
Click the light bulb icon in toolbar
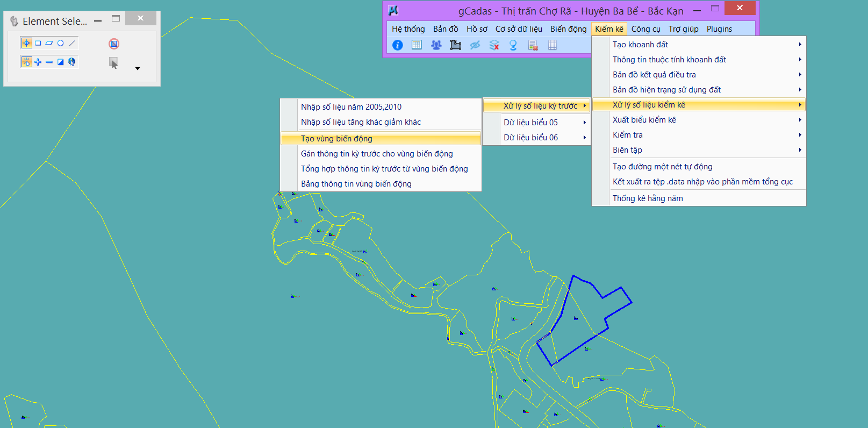tap(513, 45)
